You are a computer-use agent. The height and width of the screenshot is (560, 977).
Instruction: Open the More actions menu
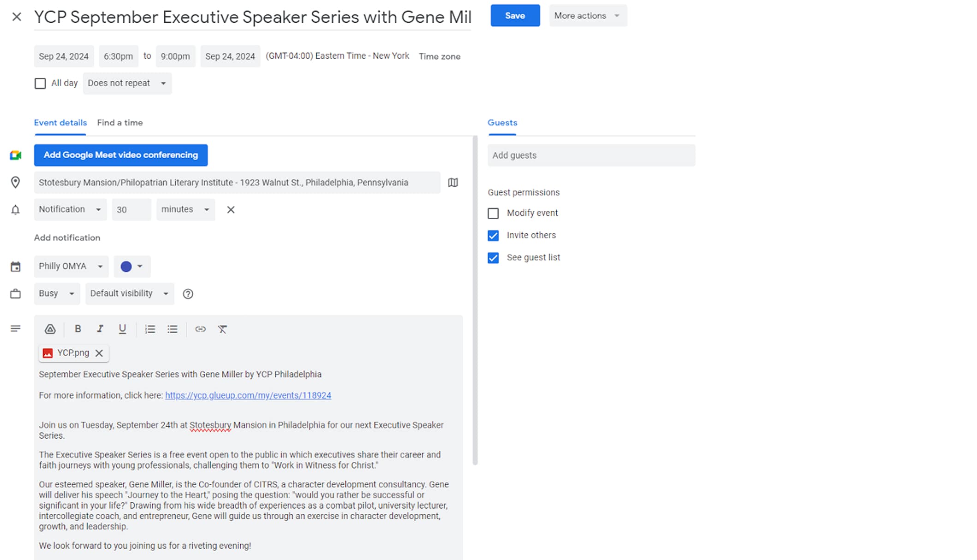coord(587,16)
